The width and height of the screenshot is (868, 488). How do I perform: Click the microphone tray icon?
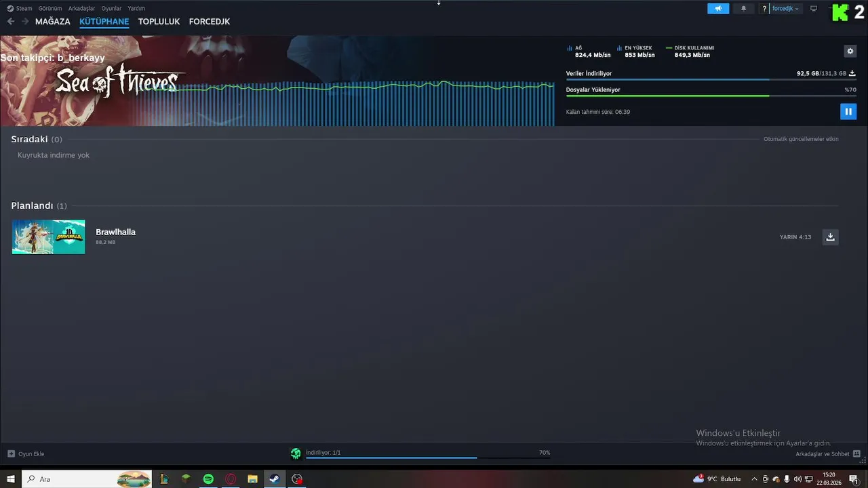787,479
